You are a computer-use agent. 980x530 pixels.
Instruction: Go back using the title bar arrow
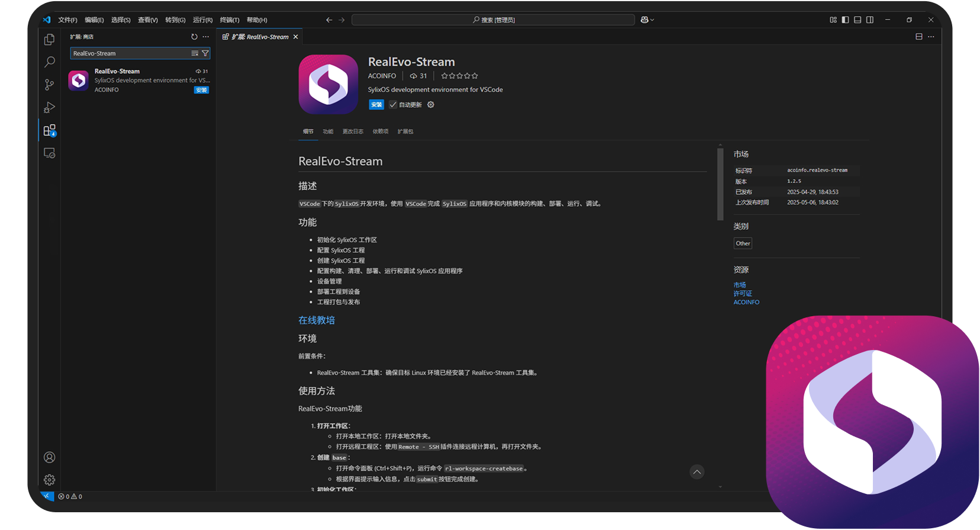[329, 20]
